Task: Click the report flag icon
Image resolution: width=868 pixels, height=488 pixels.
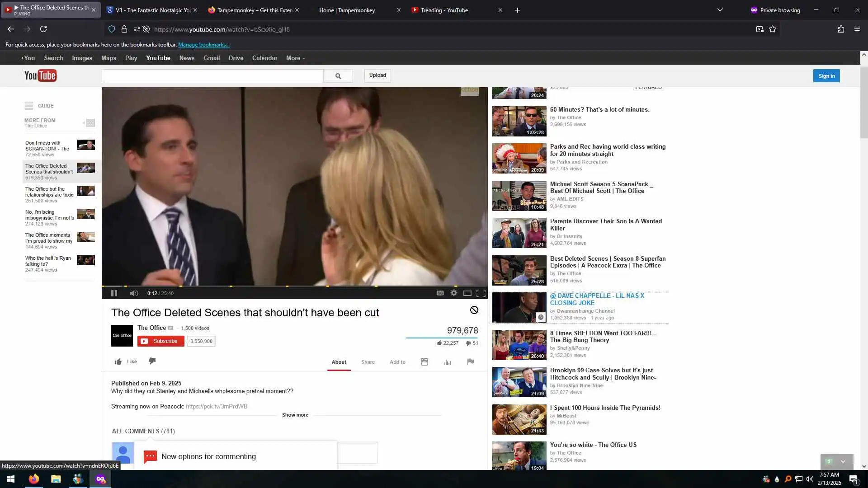Action: coord(471,362)
